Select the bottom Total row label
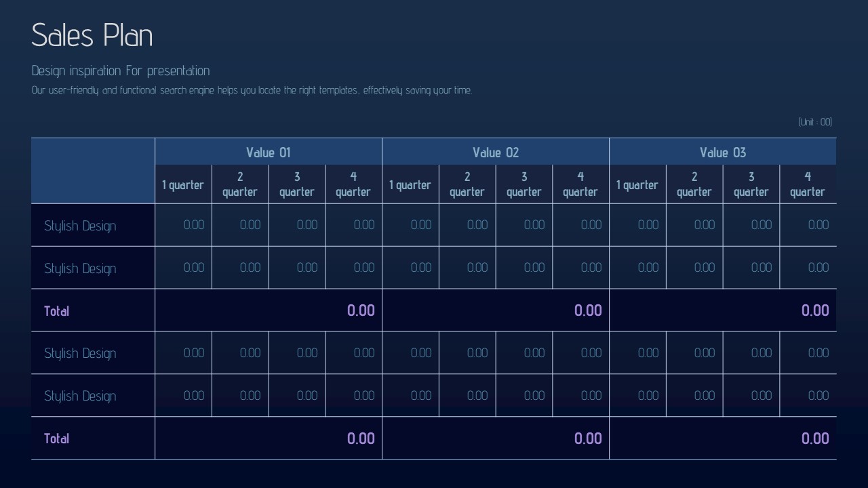Image resolution: width=868 pixels, height=488 pixels. (x=57, y=439)
